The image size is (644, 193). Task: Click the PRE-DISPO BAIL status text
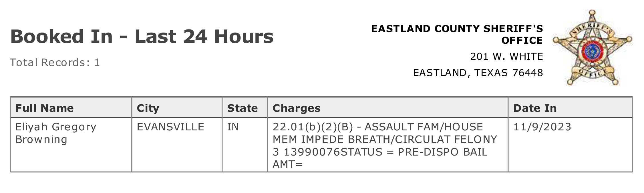point(442,152)
